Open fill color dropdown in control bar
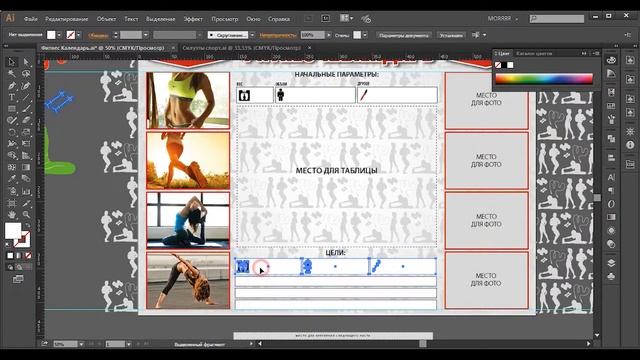Screen dimensions: 640x360 pyautogui.click(x=59, y=35)
